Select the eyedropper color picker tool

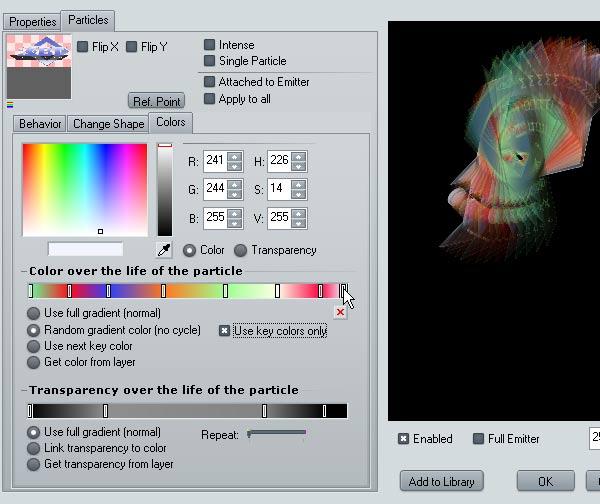point(165,250)
